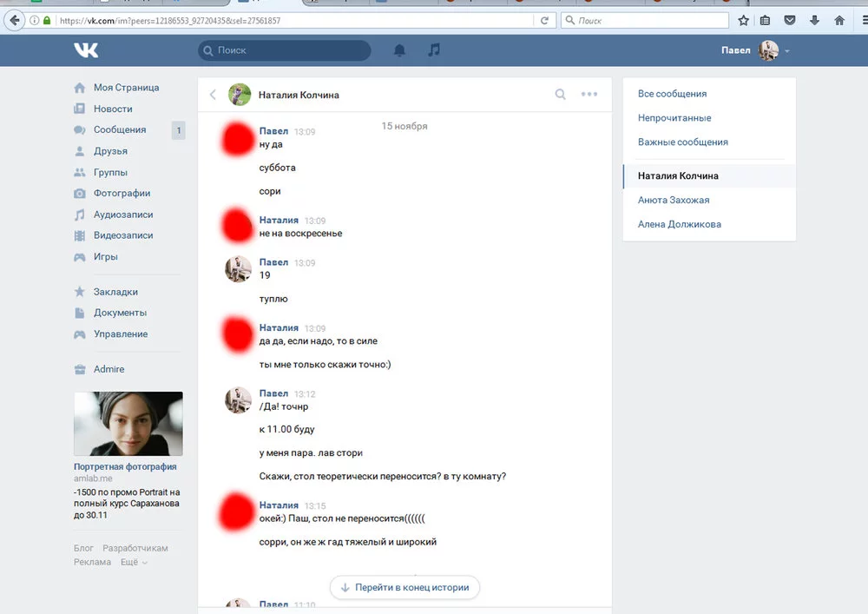Click sender name Павел above message 19
This screenshot has height=614, width=868.
point(273,262)
